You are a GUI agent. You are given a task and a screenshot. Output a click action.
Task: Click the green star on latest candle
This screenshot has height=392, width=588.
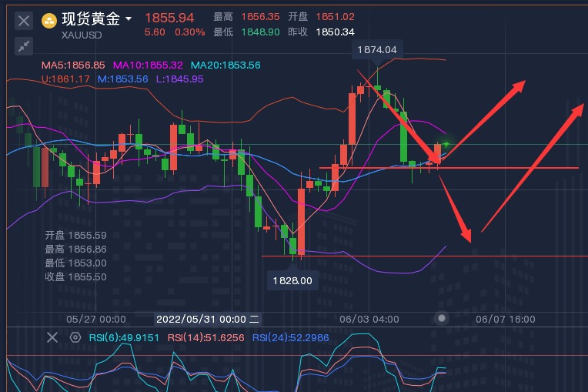tap(446, 144)
